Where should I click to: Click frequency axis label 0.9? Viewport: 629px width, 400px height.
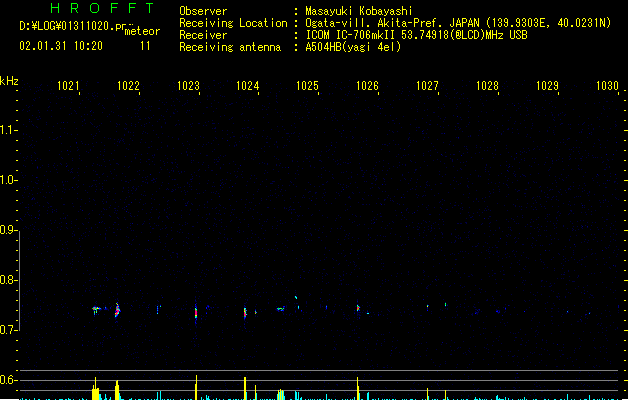tap(8, 230)
